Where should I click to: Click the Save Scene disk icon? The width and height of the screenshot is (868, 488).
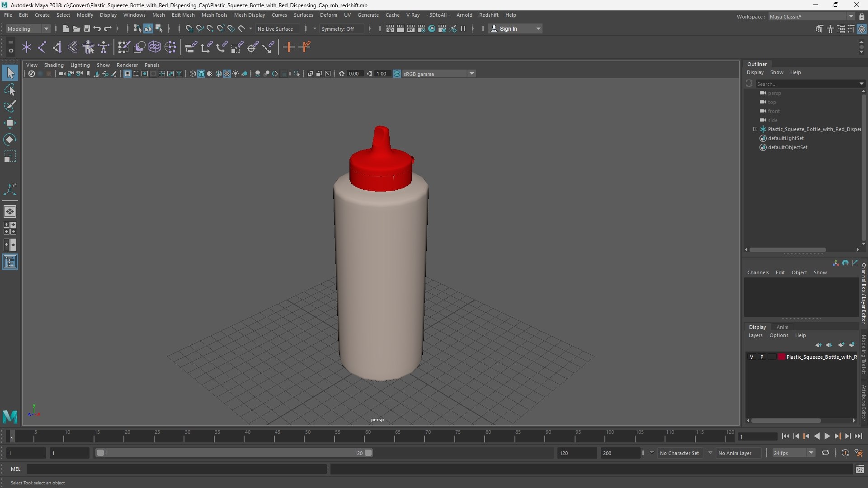click(86, 28)
